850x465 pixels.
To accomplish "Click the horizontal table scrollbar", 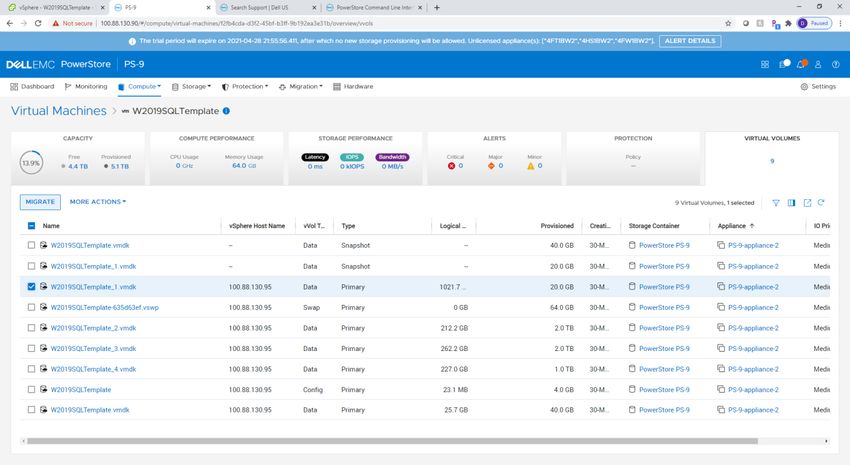I will tap(392, 441).
